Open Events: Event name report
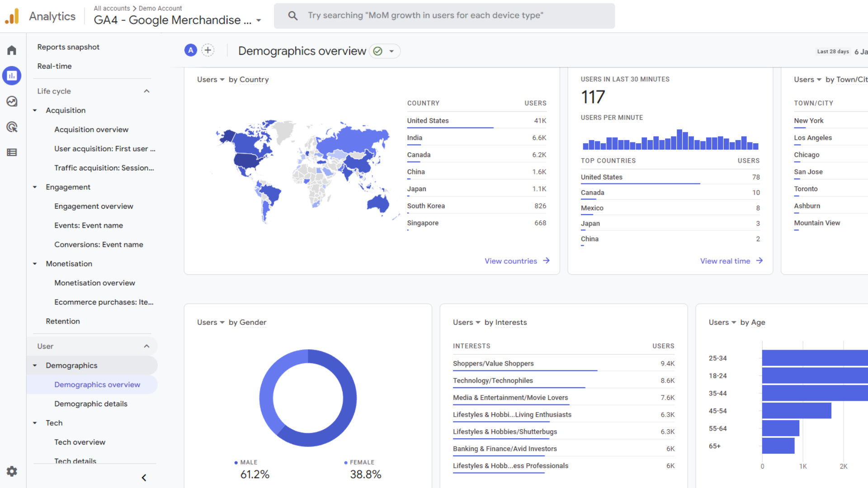Screen dimensions: 868x488 point(89,225)
